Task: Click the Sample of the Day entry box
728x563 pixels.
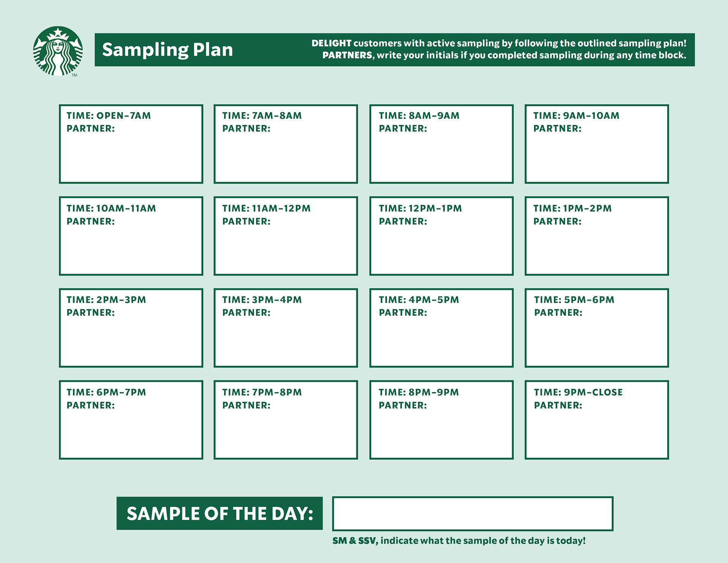Action: [x=472, y=514]
